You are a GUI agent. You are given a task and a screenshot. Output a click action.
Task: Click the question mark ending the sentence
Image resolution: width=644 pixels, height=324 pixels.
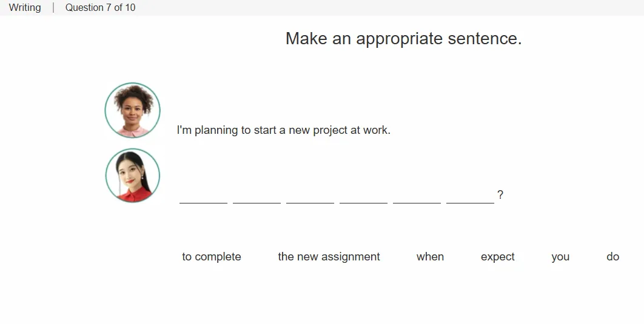500,194
